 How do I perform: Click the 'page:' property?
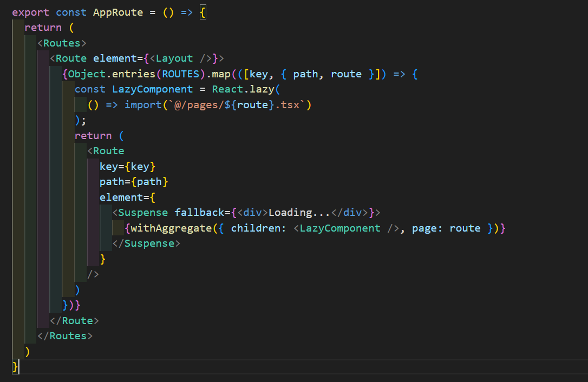(428, 228)
